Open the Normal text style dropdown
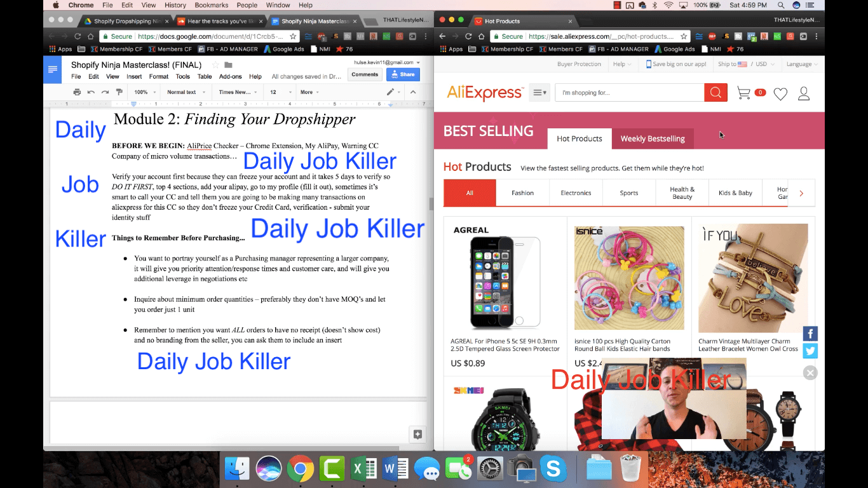868x488 pixels. 186,92
